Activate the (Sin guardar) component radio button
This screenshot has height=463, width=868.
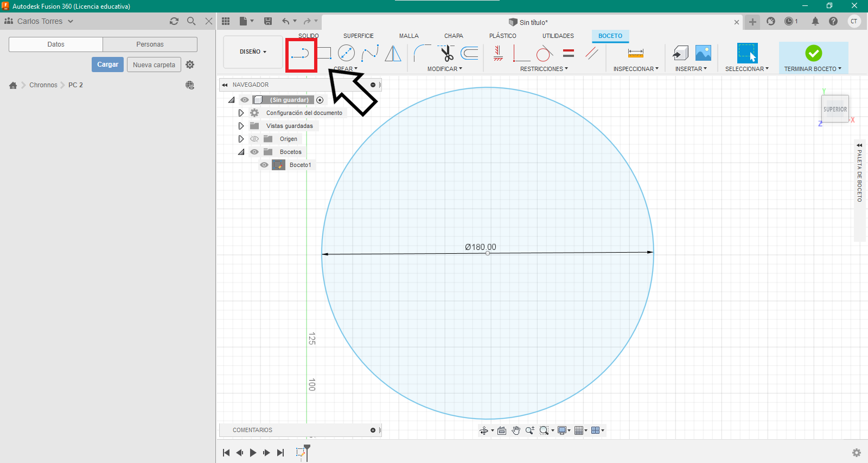320,100
